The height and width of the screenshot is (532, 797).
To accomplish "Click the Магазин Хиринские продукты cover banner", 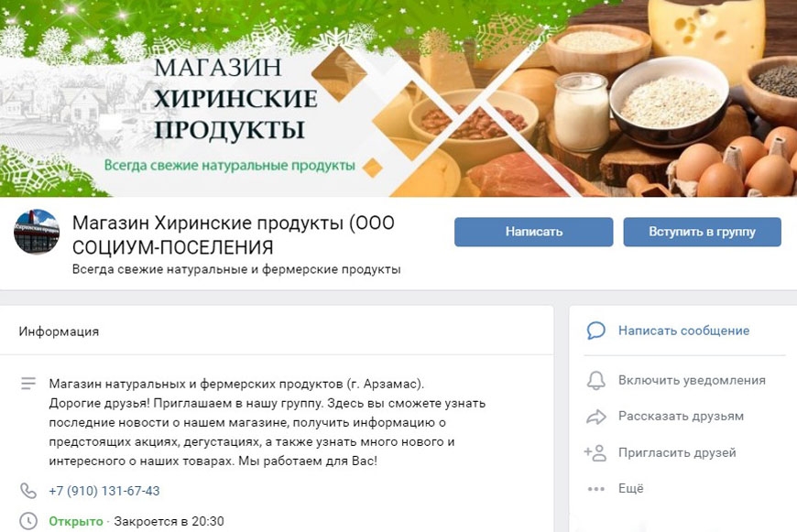I will pos(398,98).
